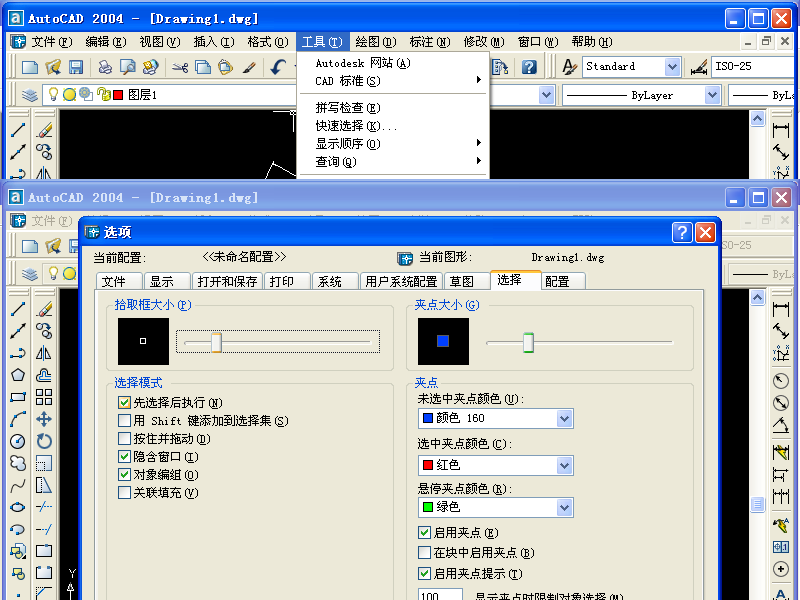Click ISO-25 dimension style field
Screen dimensions: 800x600
[x=755, y=67]
